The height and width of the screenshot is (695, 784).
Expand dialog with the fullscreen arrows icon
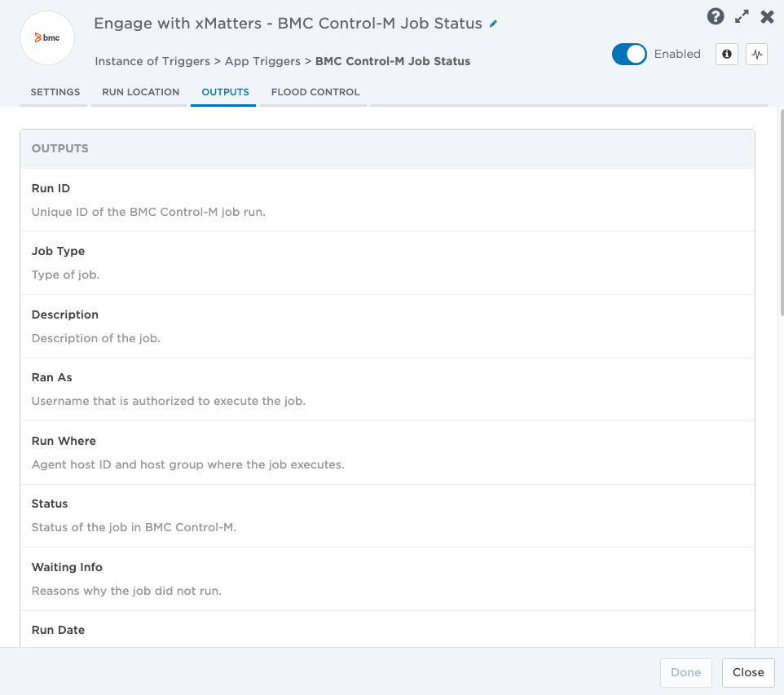(742, 16)
